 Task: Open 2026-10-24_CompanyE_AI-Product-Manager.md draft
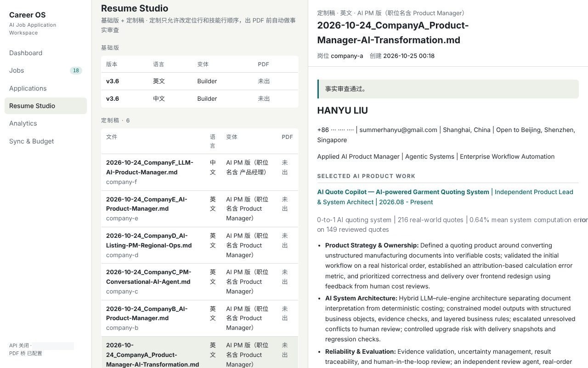coord(199,208)
